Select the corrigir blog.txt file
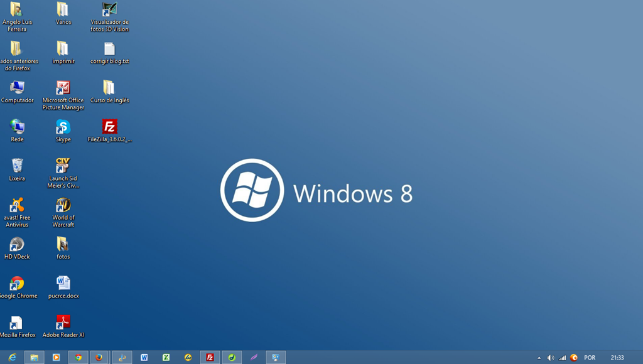 pyautogui.click(x=109, y=53)
